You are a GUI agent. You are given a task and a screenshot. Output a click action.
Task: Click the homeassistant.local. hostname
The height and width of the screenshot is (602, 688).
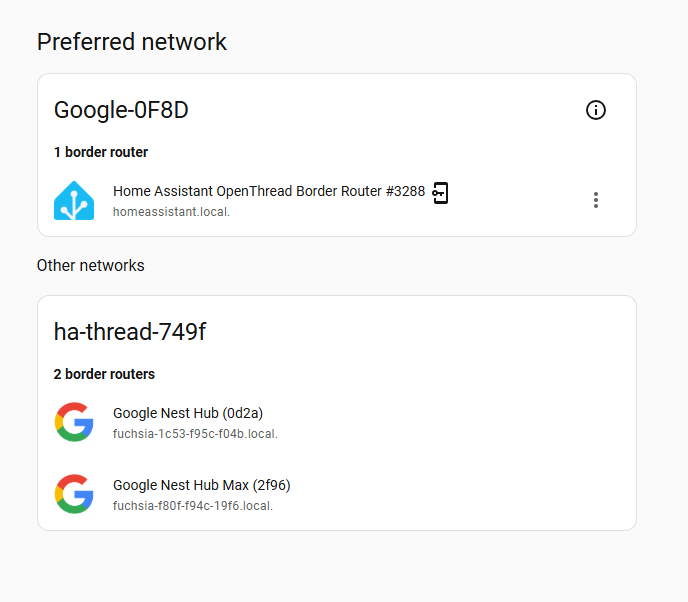tap(171, 212)
